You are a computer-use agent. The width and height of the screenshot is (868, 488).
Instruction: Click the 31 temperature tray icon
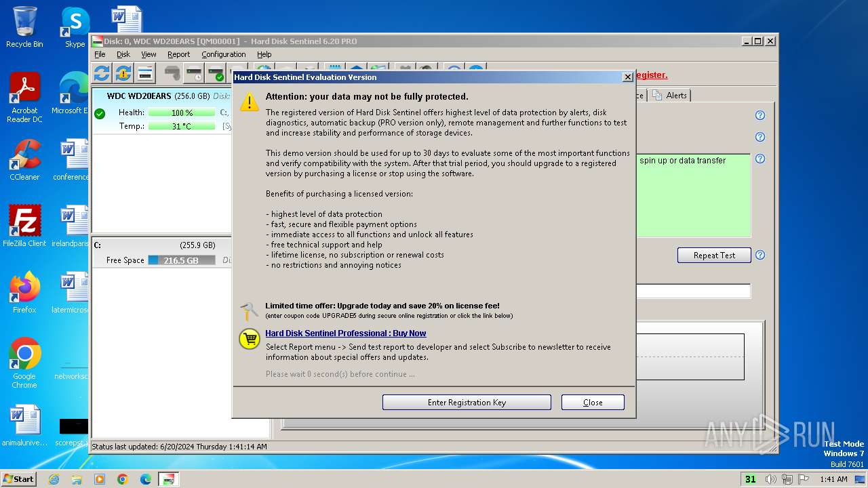point(750,479)
